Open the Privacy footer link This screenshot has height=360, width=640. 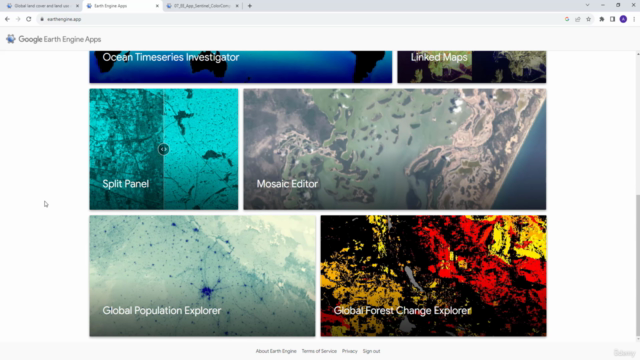pos(349,351)
